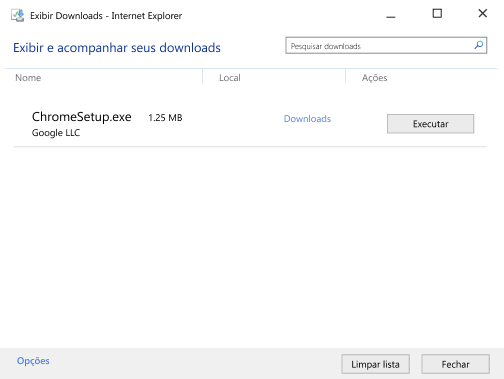Select the ChromeSetup.exe file name
504x379 pixels.
82,117
